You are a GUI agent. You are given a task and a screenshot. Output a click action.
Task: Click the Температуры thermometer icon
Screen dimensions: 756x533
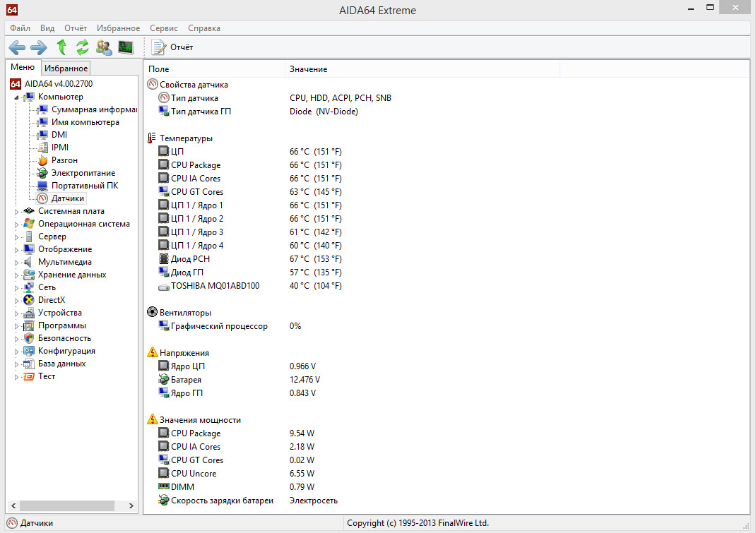[x=153, y=138]
